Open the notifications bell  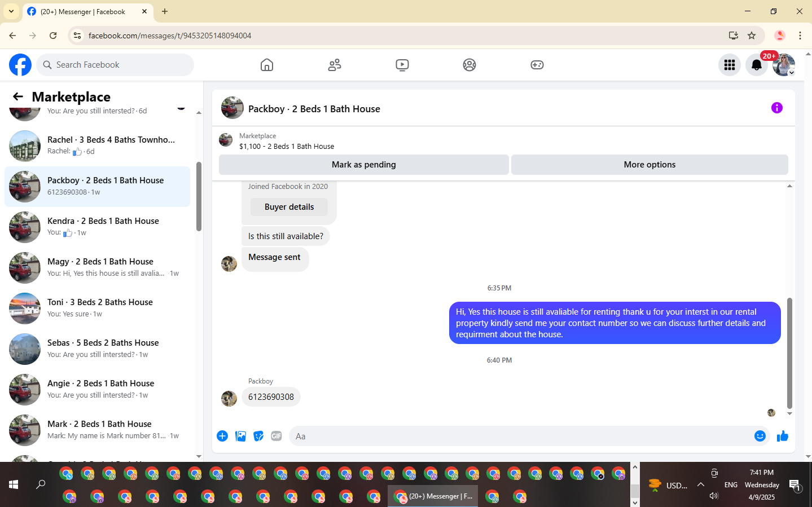click(x=757, y=65)
